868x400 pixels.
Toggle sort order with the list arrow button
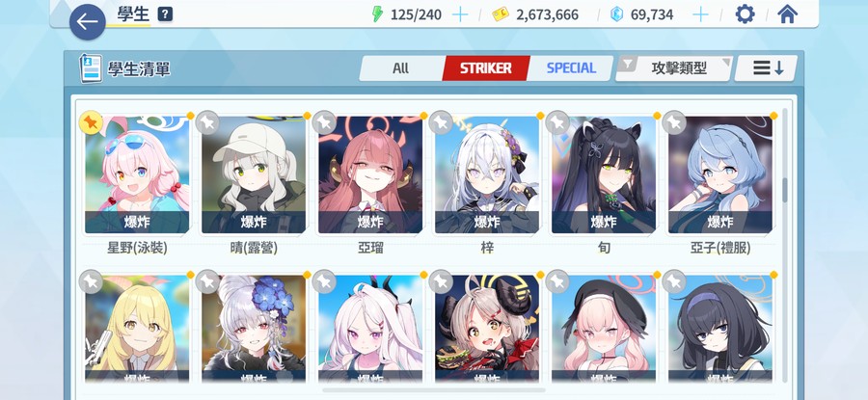tap(766, 68)
